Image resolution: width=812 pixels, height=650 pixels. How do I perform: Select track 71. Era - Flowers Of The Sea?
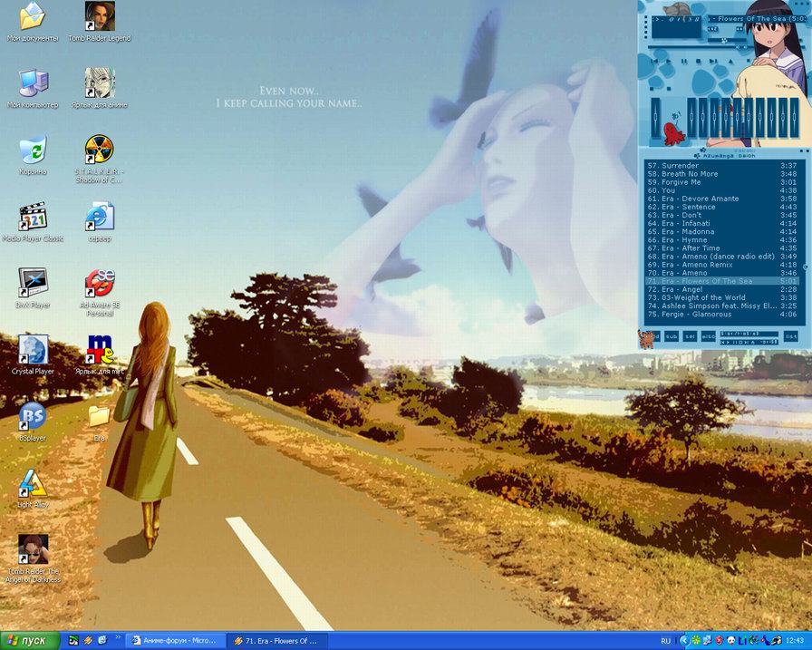tap(722, 281)
